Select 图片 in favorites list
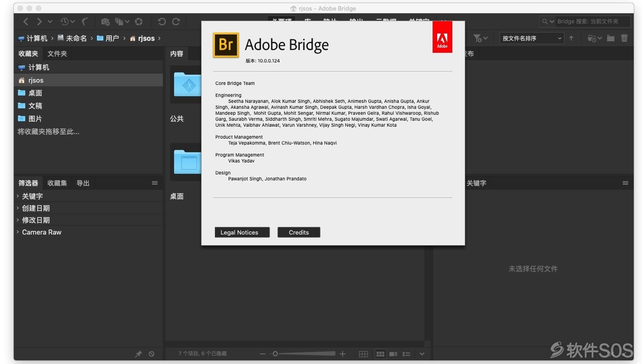This screenshot has height=364, width=642. [89, 118]
